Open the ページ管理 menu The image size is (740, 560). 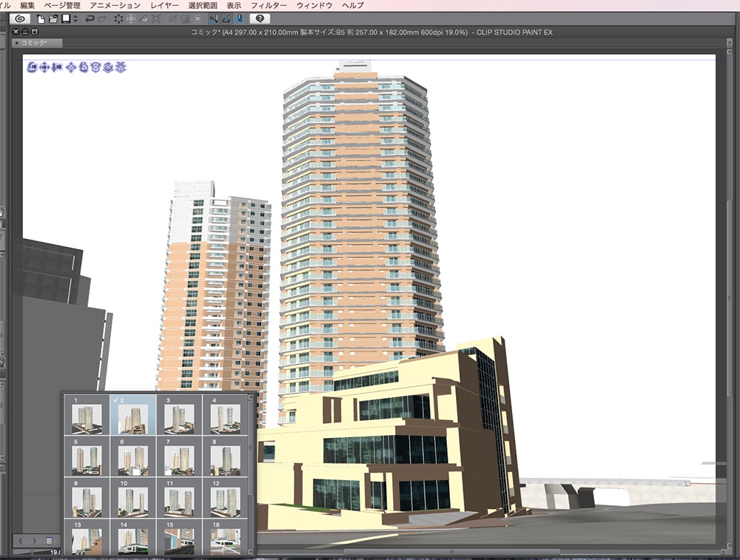(62, 5)
